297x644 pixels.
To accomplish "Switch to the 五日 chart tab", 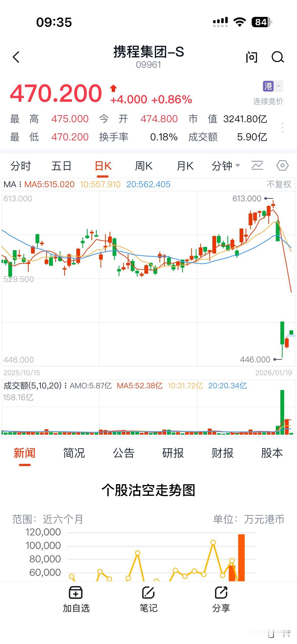I will [x=61, y=166].
